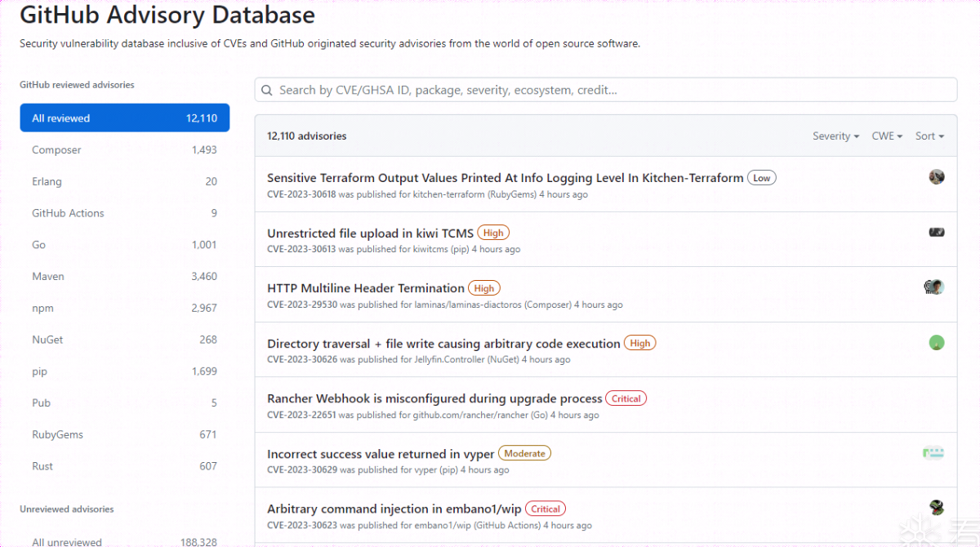The width and height of the screenshot is (980, 547).
Task: Open the Severity filter dropdown
Action: (835, 136)
